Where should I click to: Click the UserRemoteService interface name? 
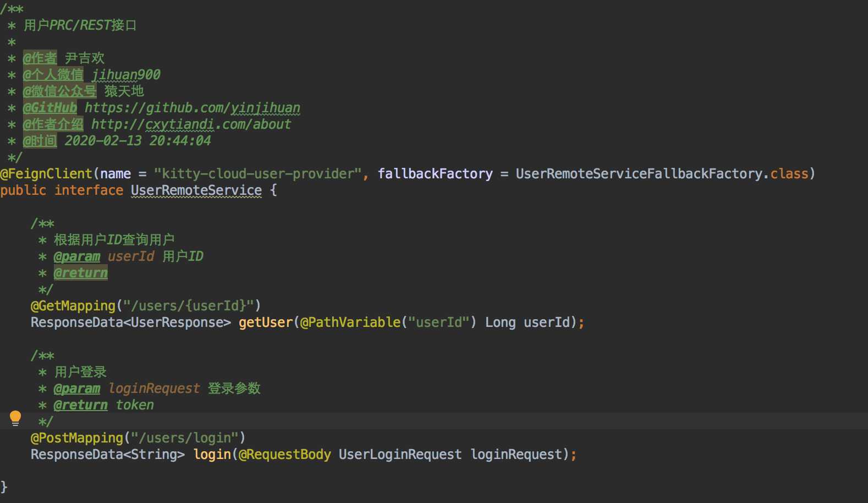point(196,190)
